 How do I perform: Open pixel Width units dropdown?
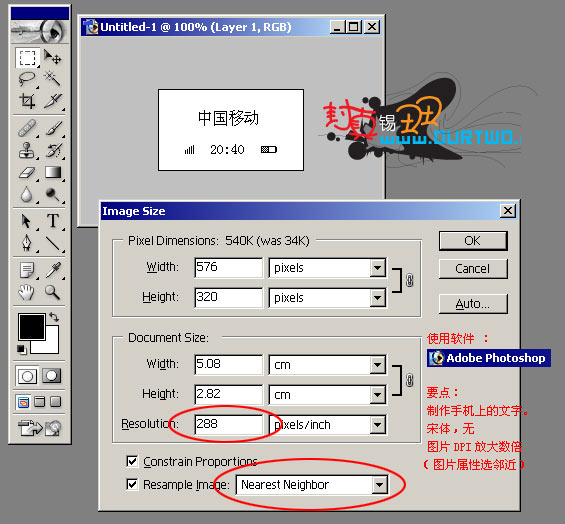tap(378, 268)
